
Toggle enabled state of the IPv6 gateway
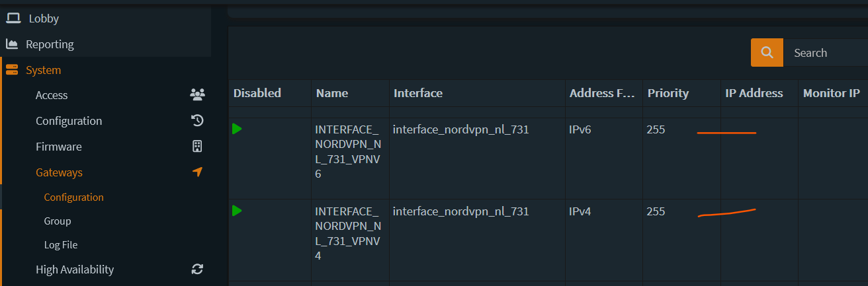pos(237,129)
